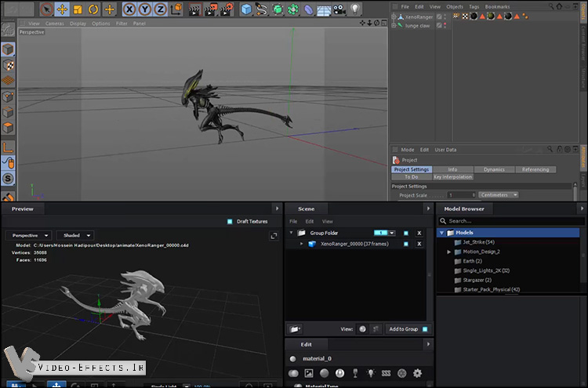
Task: Open the spline pen tools icon
Action: tap(261, 9)
